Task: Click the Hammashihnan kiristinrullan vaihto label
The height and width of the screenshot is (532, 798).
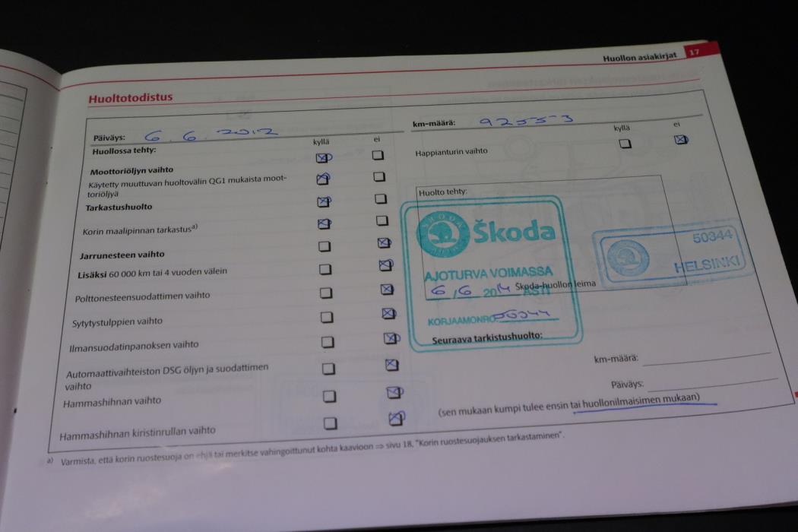Action: coord(138,432)
